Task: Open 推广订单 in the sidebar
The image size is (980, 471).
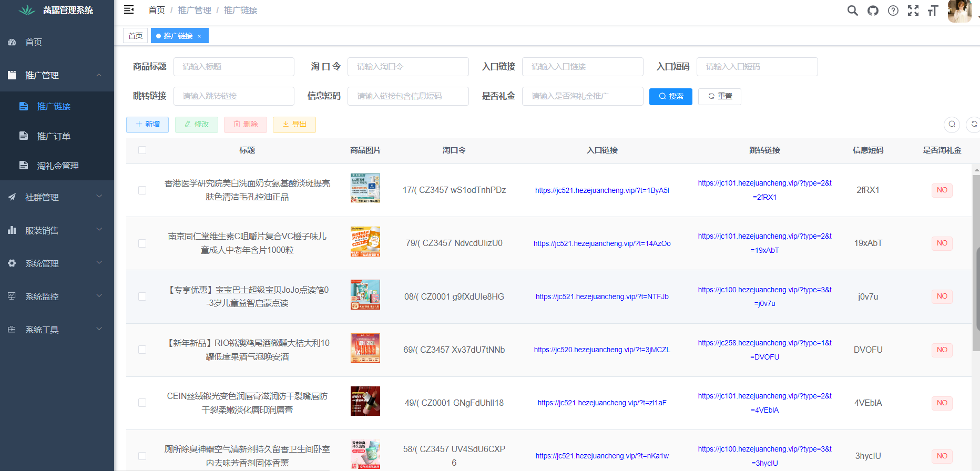Action: click(x=57, y=136)
